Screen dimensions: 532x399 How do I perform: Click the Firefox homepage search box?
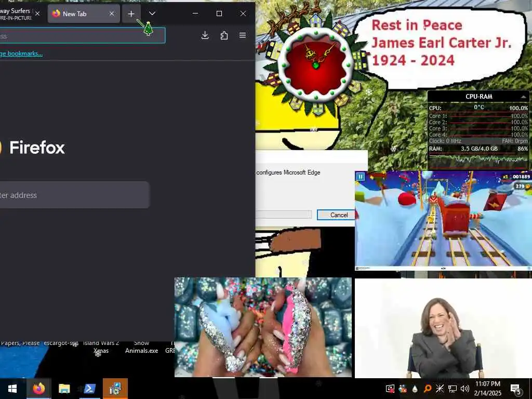point(74,195)
